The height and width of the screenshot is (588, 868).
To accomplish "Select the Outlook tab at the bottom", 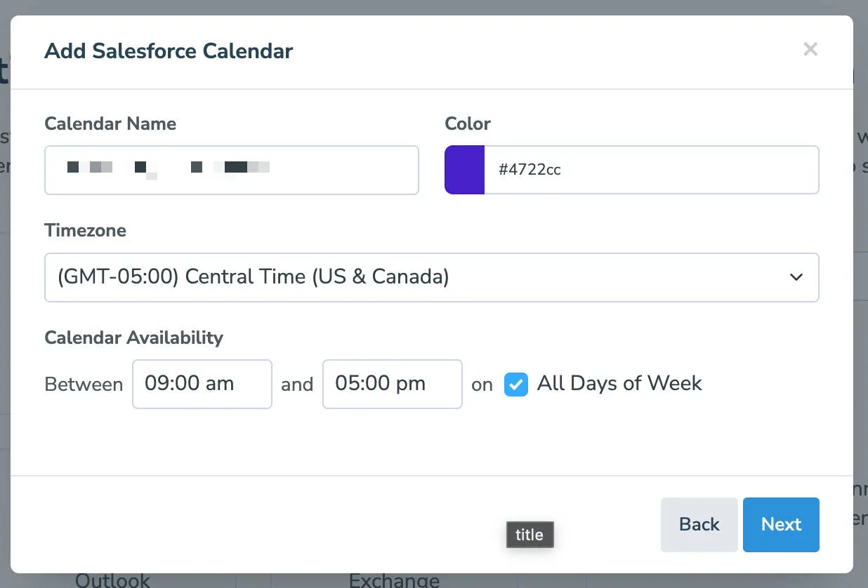I will click(112, 580).
